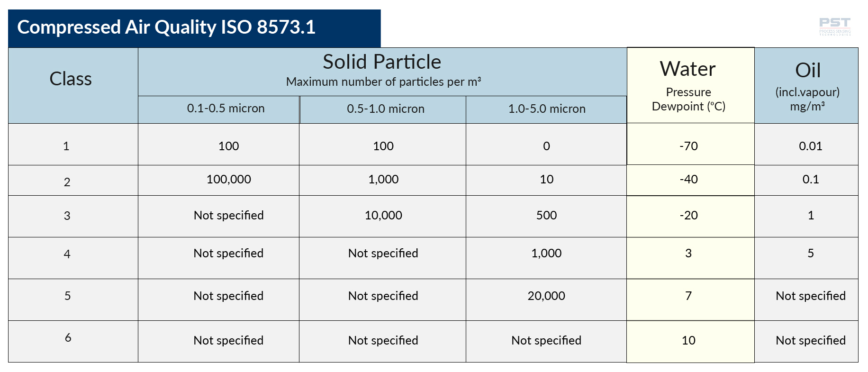Image resolution: width=868 pixels, height=372 pixels.
Task: Select the Class 4 row label
Action: [67, 254]
